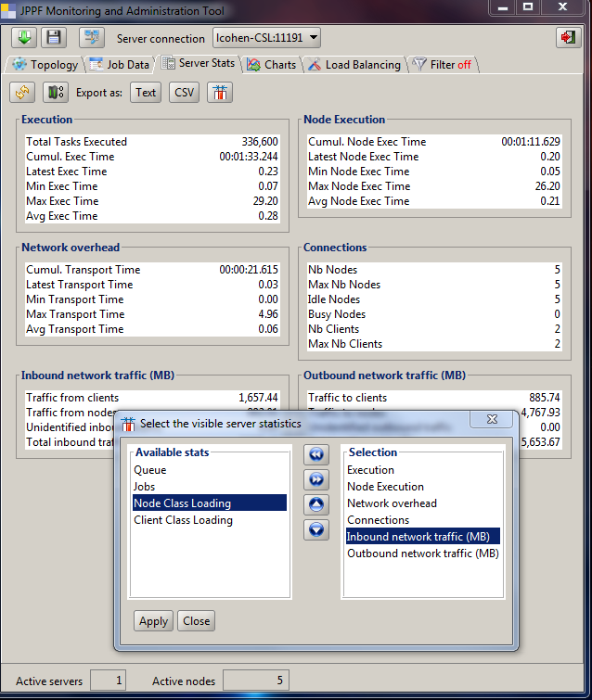Select Network overhead in Selection list
The height and width of the screenshot is (700, 592).
392,503
